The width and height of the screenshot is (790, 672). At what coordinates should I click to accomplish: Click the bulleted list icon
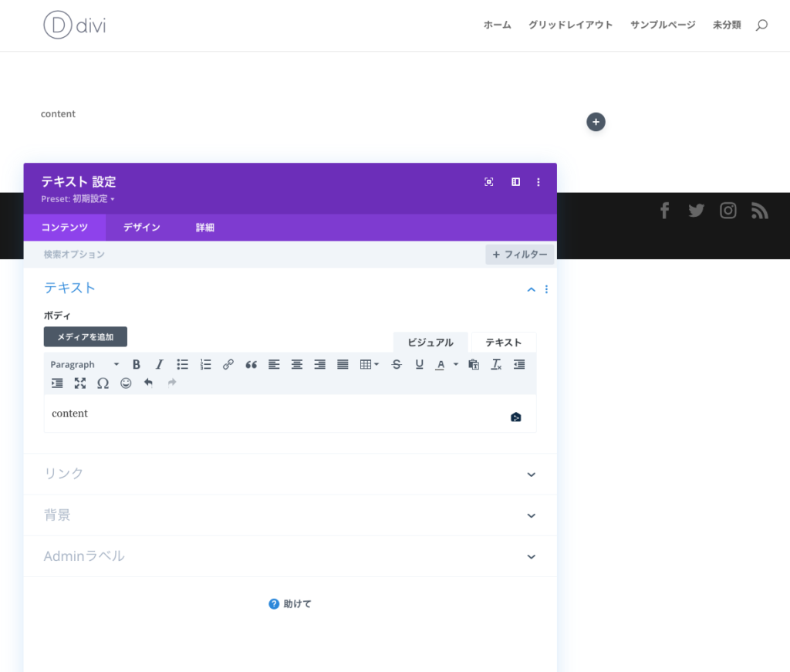click(183, 364)
